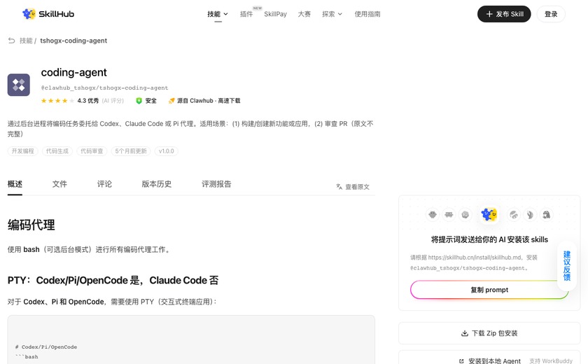
Task: Click the rocket icon next to 源自 Clawhub
Action: tap(171, 101)
